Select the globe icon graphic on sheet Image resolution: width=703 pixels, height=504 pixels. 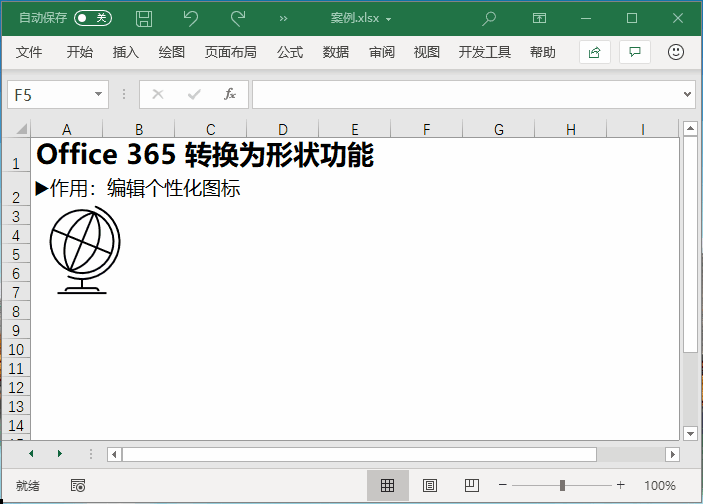[84, 250]
